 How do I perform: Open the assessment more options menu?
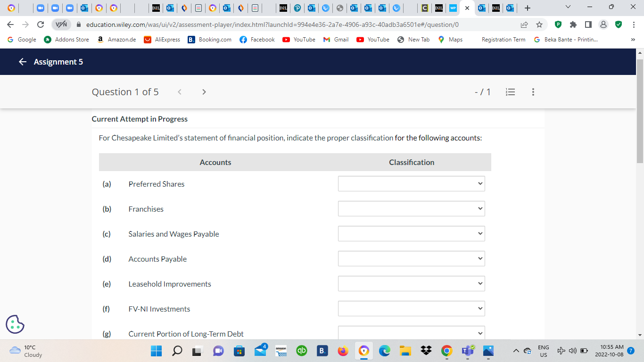533,92
